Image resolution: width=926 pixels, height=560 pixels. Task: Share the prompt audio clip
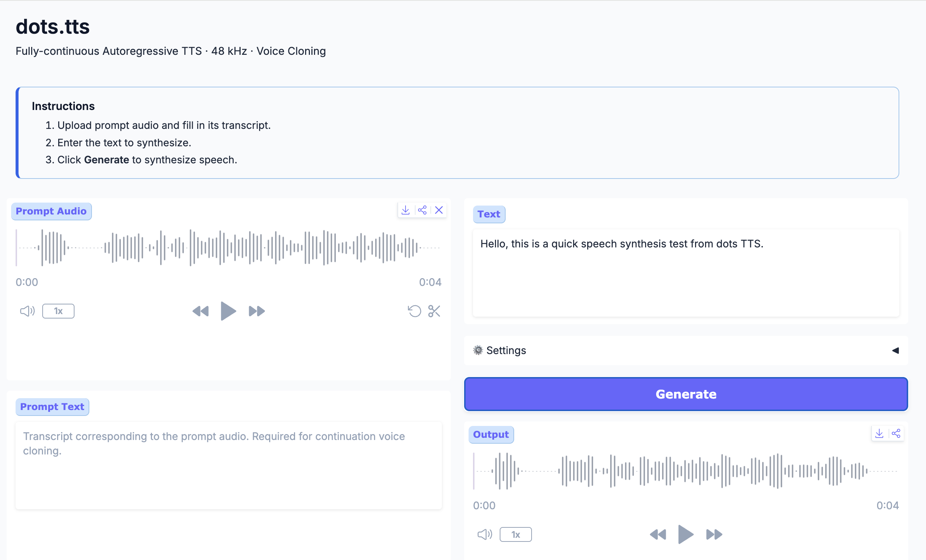[422, 210]
